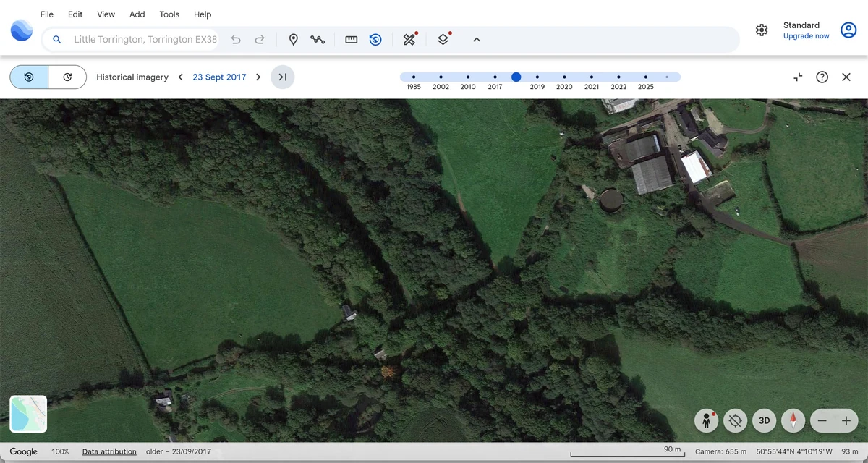
Task: Select 2022 on the timeline
Action: click(x=618, y=77)
